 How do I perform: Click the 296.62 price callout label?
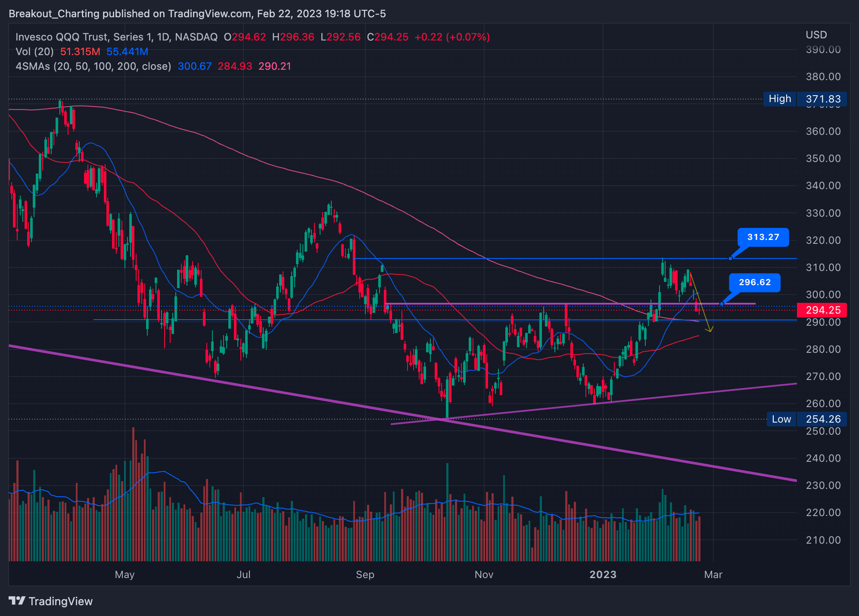754,283
